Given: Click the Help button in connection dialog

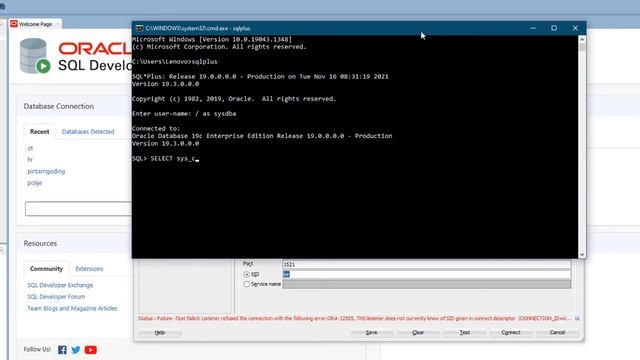Looking at the screenshot, I should click(160, 333).
